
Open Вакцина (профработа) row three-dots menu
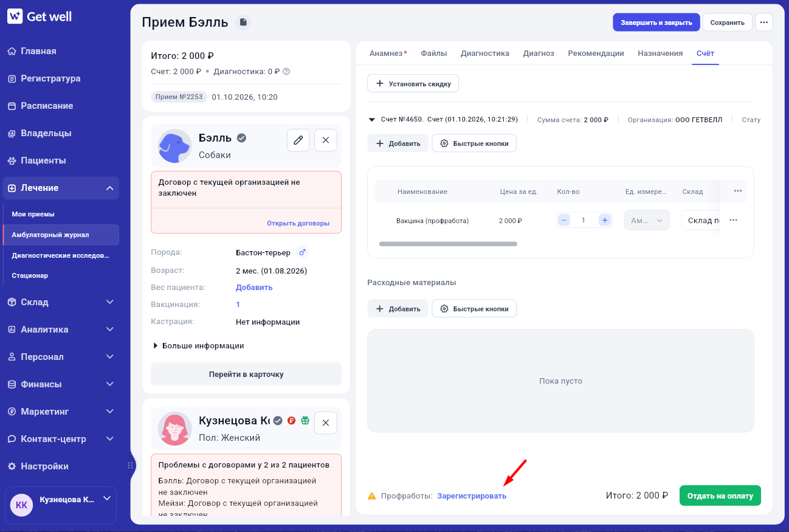(734, 220)
